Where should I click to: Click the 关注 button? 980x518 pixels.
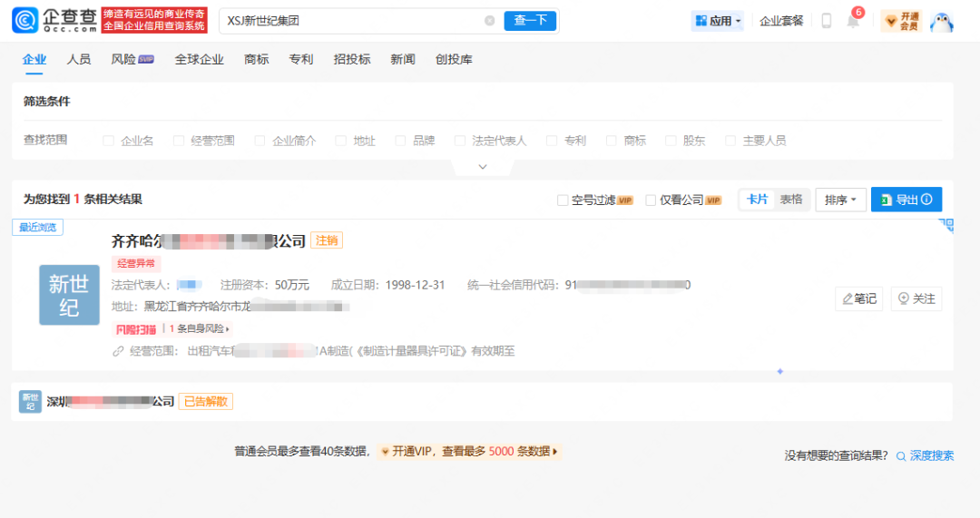[916, 298]
